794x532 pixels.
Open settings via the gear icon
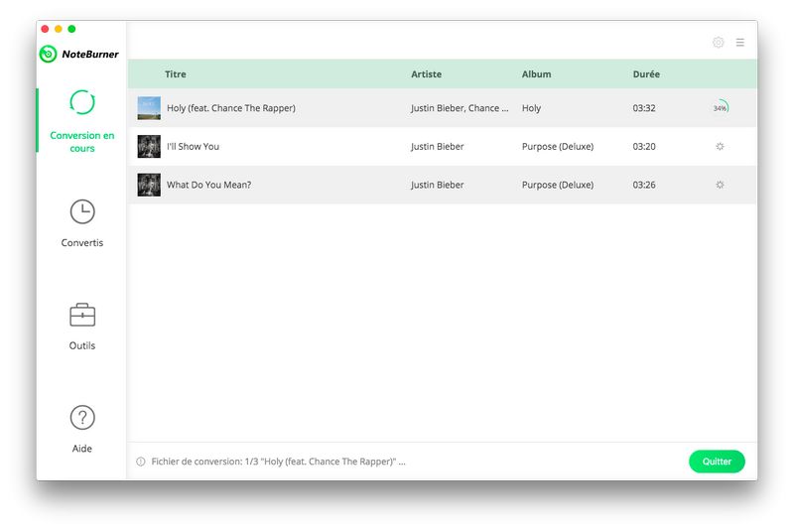718,43
